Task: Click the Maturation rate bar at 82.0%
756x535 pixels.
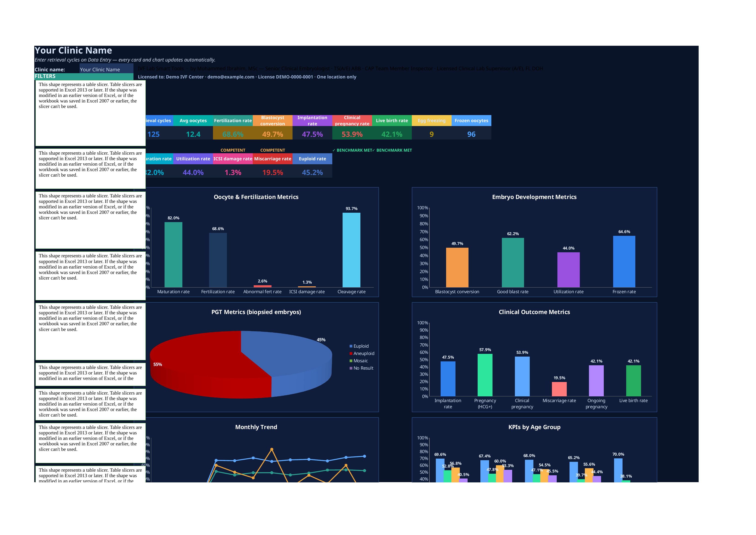Action: 173,255
